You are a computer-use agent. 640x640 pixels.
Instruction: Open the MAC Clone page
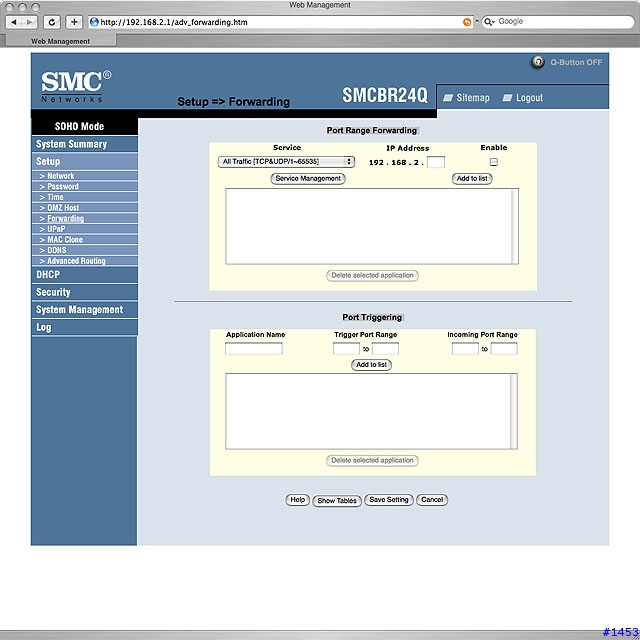click(x=65, y=240)
